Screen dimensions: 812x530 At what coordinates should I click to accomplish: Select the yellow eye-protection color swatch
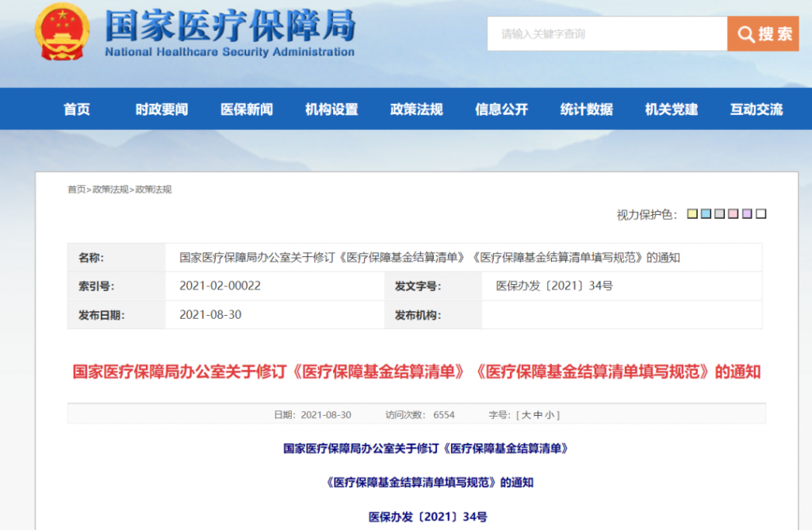click(x=692, y=213)
